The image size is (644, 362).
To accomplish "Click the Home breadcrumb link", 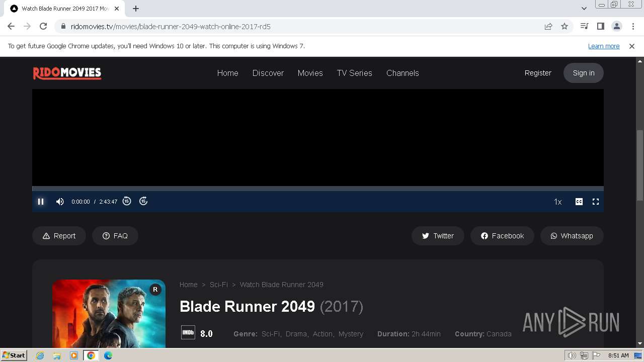I will [x=189, y=285].
